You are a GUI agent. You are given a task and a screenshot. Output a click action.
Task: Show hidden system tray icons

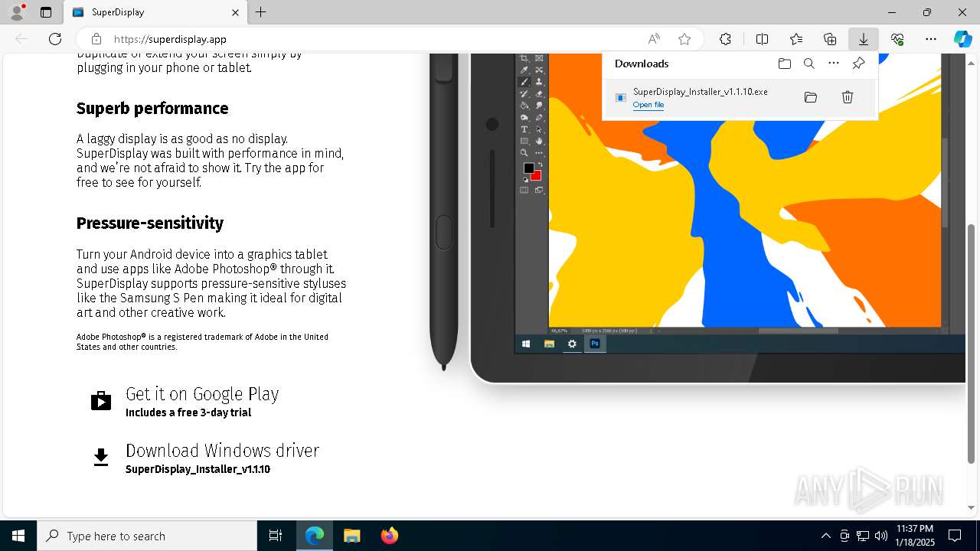coord(825,536)
